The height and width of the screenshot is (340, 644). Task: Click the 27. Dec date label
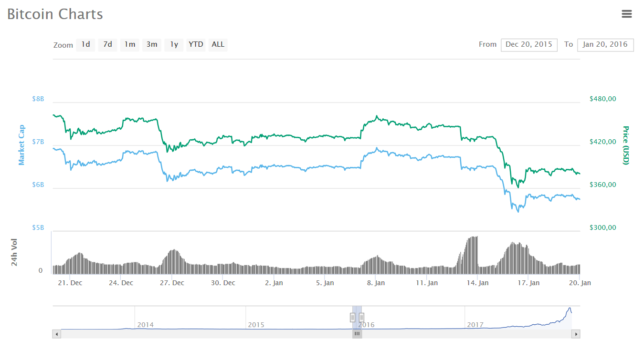(172, 283)
